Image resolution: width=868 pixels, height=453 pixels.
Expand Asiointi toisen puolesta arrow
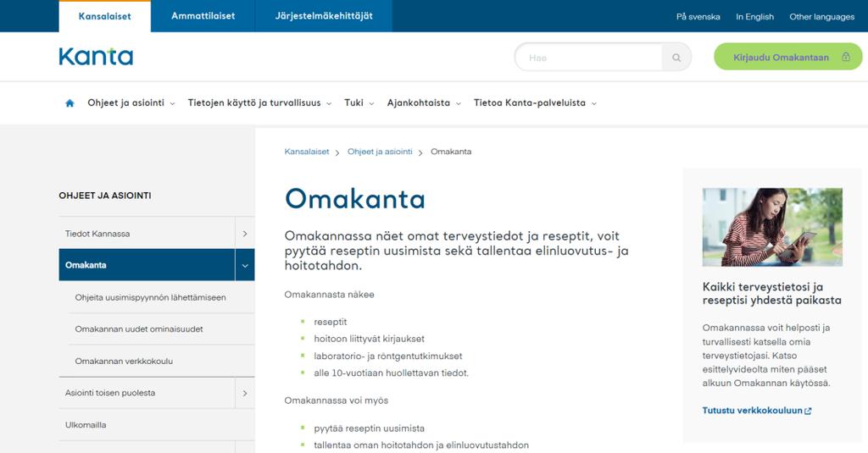(x=245, y=393)
